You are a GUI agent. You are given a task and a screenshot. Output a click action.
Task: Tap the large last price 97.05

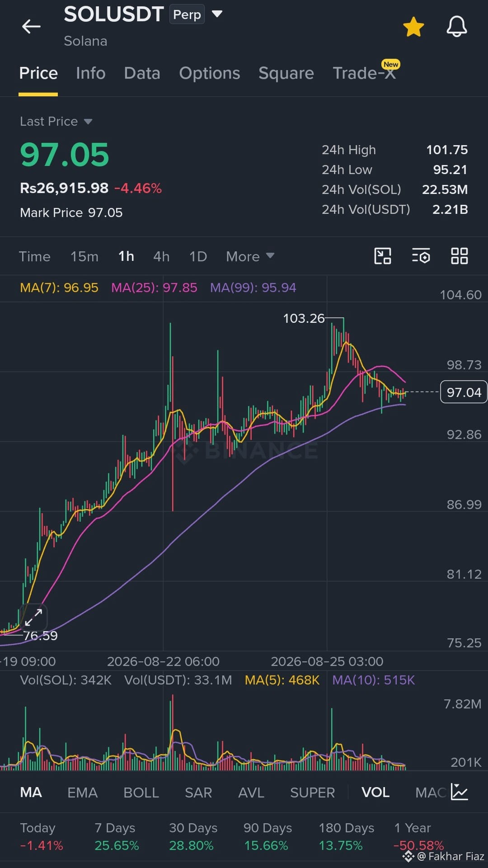(65, 155)
